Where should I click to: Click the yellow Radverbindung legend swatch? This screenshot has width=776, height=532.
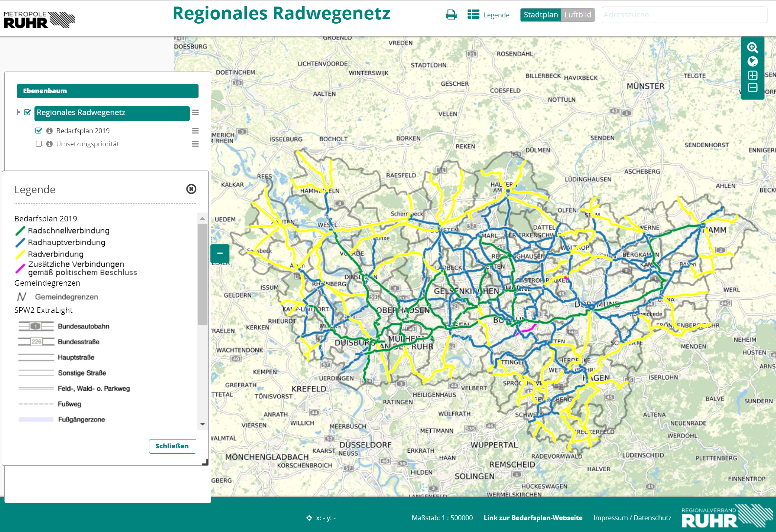point(20,254)
